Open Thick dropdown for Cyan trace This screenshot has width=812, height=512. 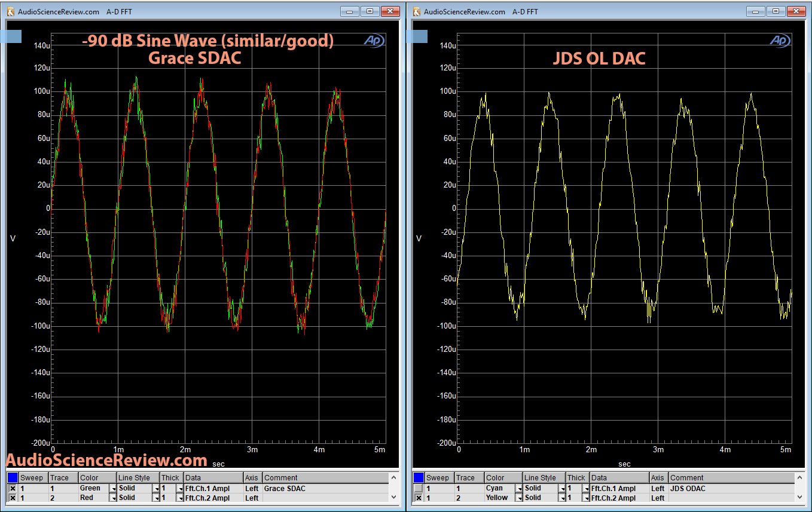click(x=586, y=489)
